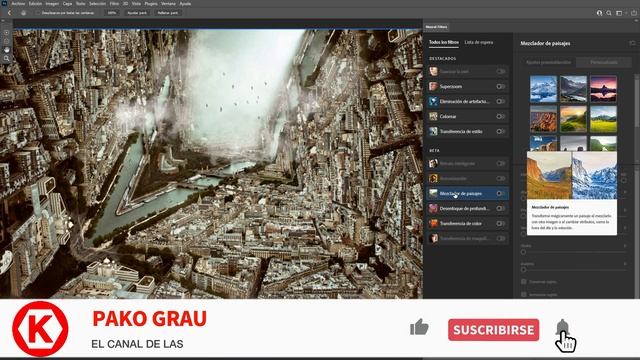Click the hand tool icon in options bar
The width and height of the screenshot is (640, 360).
click(23, 13)
